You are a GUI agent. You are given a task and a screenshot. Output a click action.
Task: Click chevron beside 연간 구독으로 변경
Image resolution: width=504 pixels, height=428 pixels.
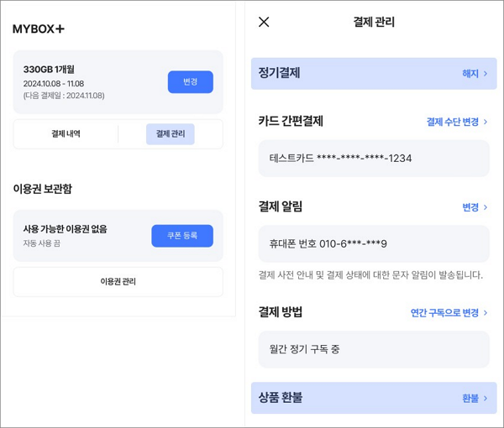click(x=486, y=312)
